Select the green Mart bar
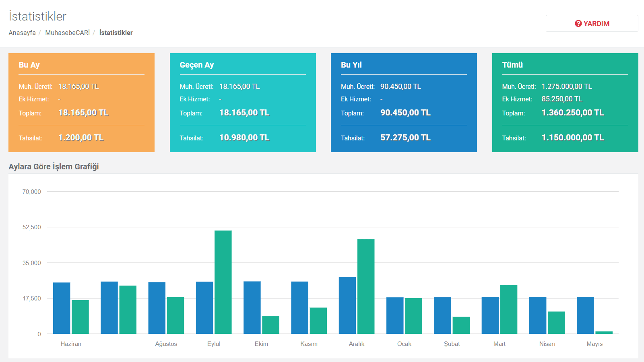 [x=509, y=309]
